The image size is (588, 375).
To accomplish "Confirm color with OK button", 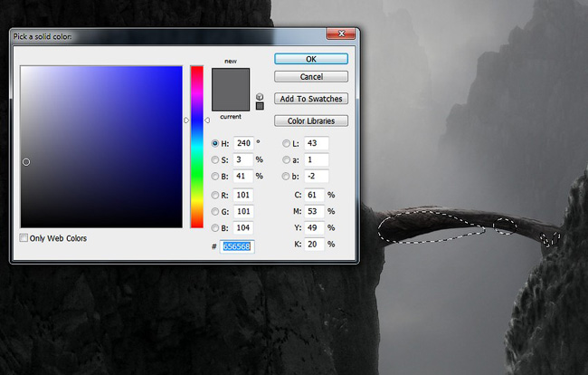I will pyautogui.click(x=311, y=59).
